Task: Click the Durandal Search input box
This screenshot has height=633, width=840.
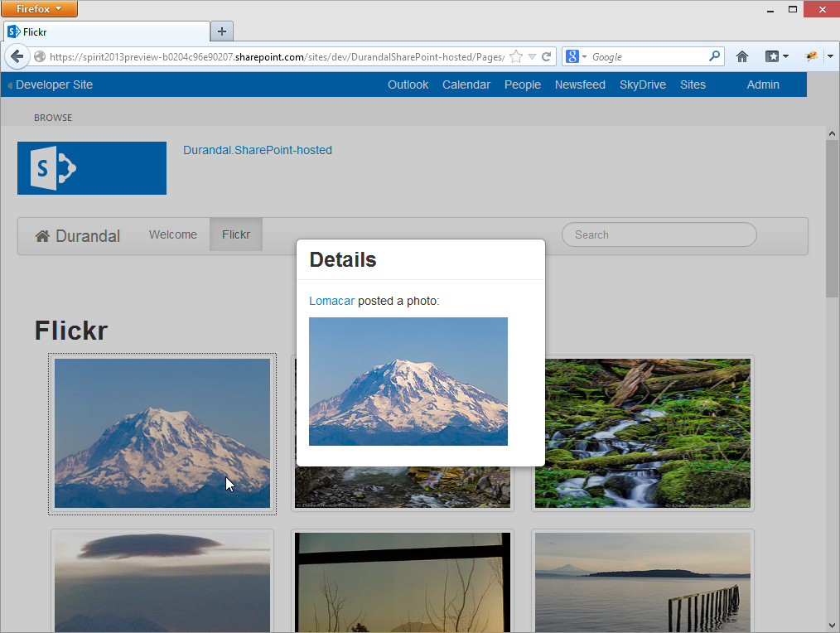Action: [659, 234]
